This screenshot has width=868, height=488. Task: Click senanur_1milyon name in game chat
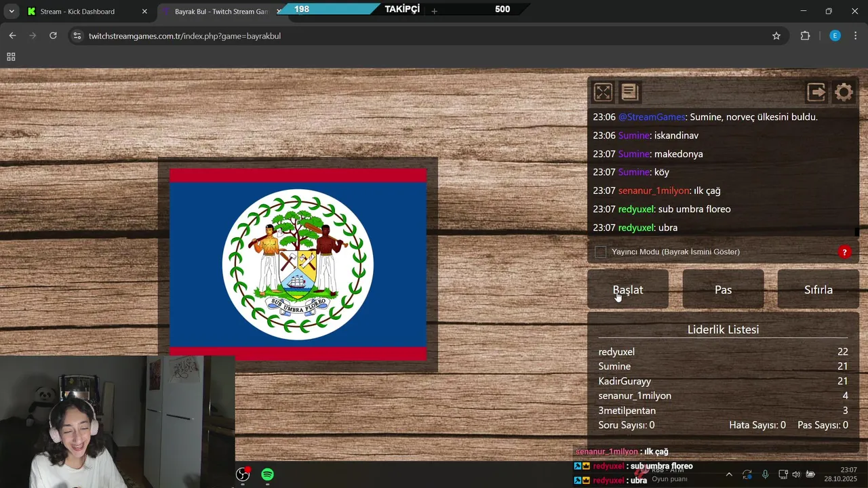(x=654, y=191)
